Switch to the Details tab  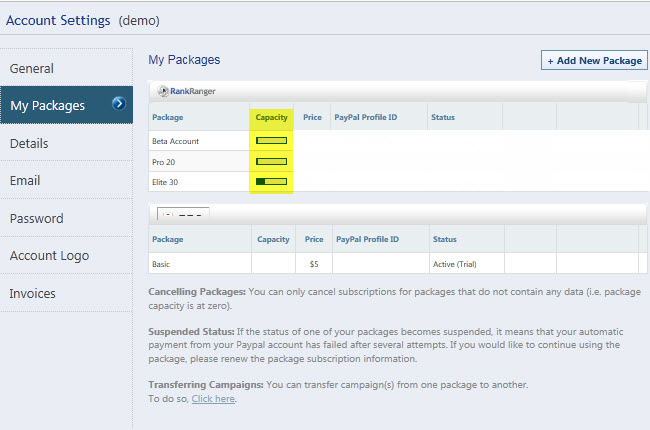(29, 144)
